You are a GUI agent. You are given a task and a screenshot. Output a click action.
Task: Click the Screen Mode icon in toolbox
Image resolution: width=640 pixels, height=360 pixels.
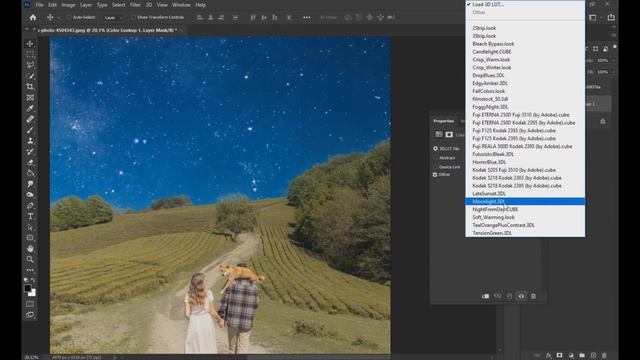30,315
